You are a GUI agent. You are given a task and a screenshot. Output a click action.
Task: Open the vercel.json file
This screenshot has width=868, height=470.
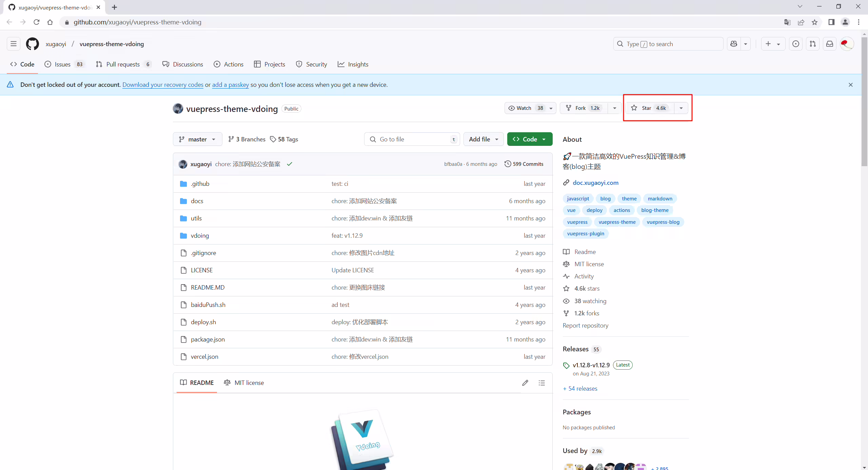tap(204, 356)
